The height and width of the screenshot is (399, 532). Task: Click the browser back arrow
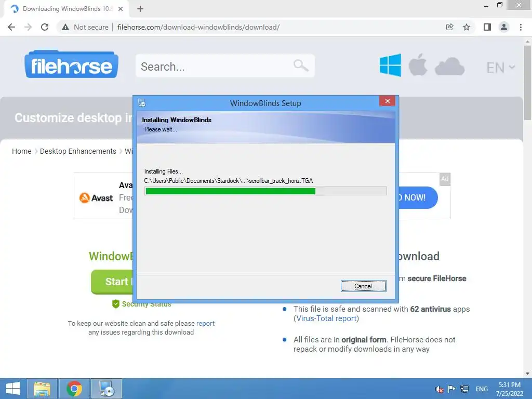pos(11,27)
